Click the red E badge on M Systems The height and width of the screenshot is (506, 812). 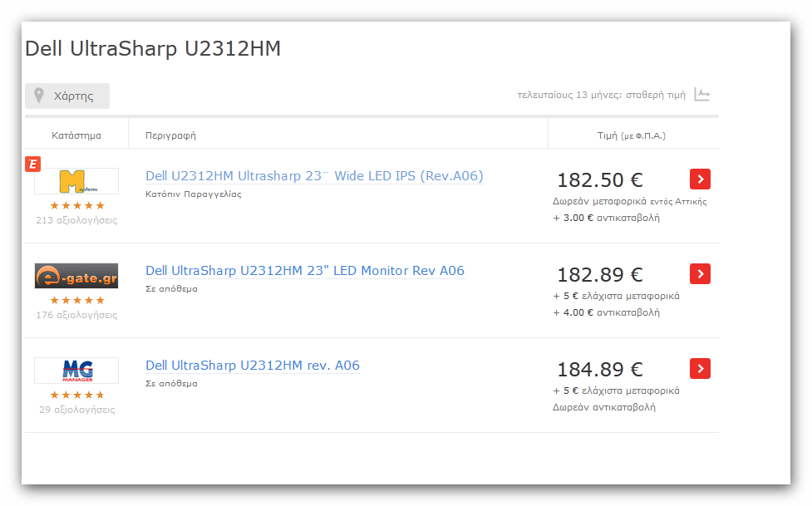pyautogui.click(x=33, y=165)
